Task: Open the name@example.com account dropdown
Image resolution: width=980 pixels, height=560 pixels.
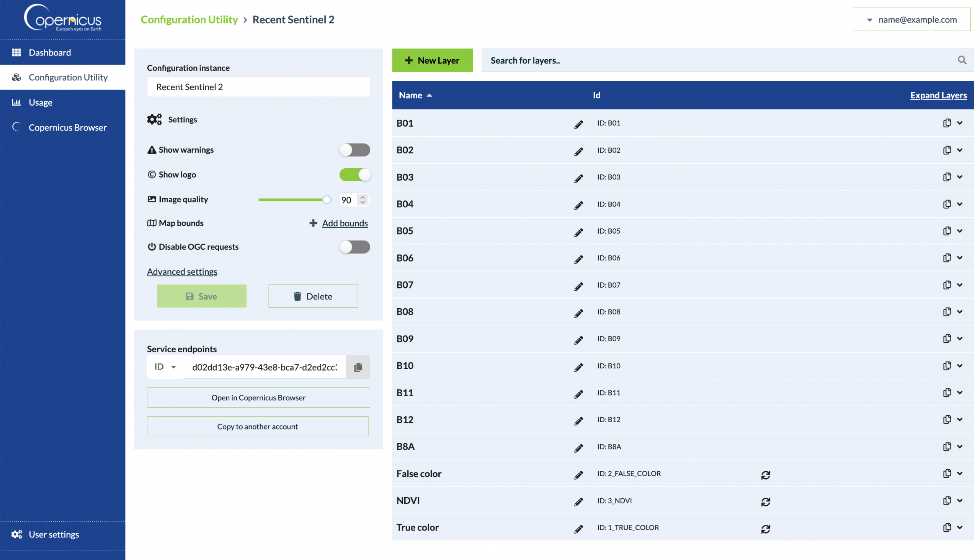Action: click(x=911, y=20)
